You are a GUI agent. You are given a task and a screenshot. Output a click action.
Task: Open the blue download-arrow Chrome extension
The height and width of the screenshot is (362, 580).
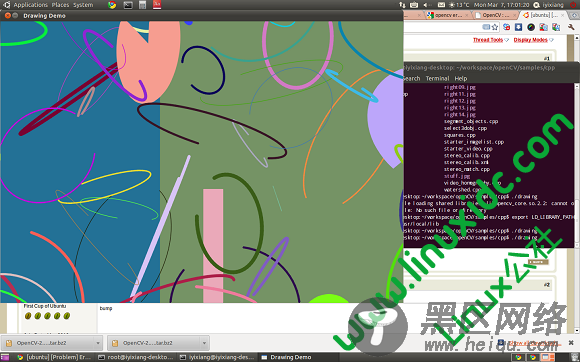pyautogui.click(x=519, y=27)
